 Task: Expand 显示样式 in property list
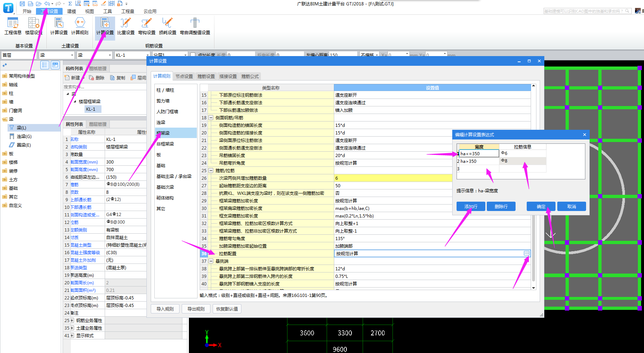72,335
